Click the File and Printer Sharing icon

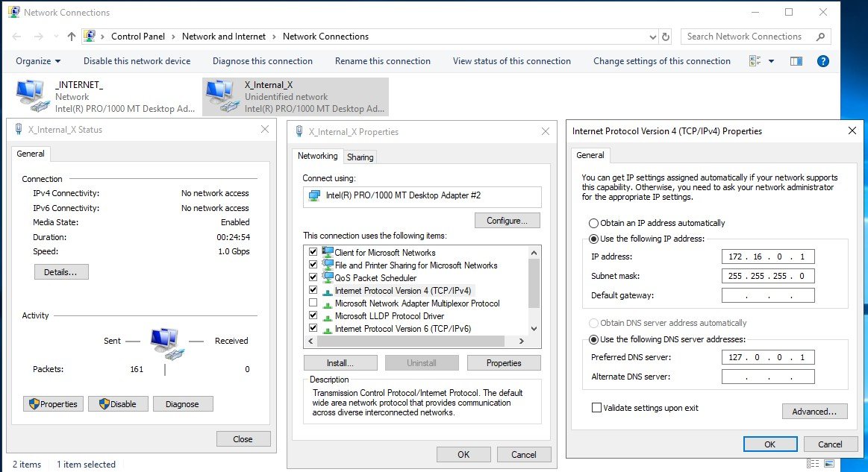[327, 265]
